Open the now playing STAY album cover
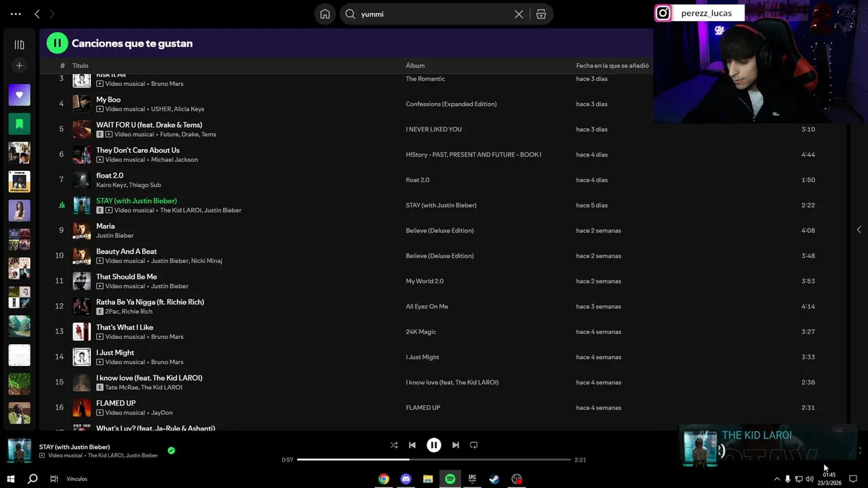Image resolution: width=868 pixels, height=488 pixels. [x=19, y=451]
